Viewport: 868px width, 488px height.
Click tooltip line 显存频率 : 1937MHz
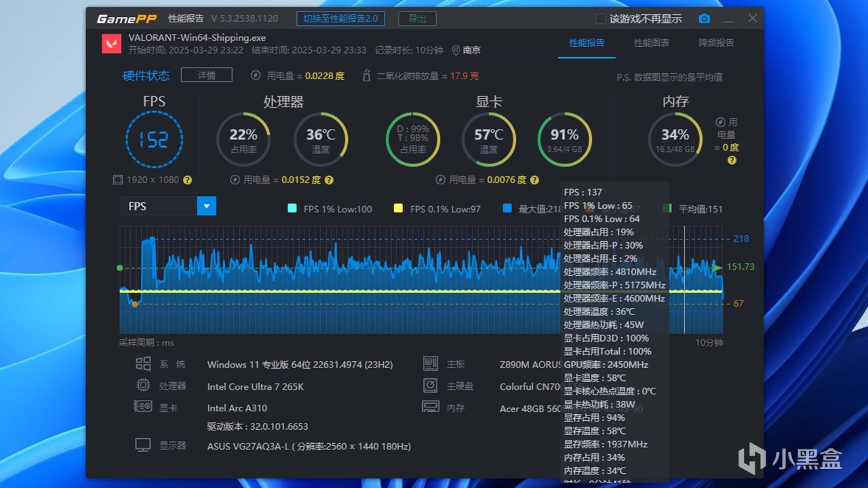point(606,444)
